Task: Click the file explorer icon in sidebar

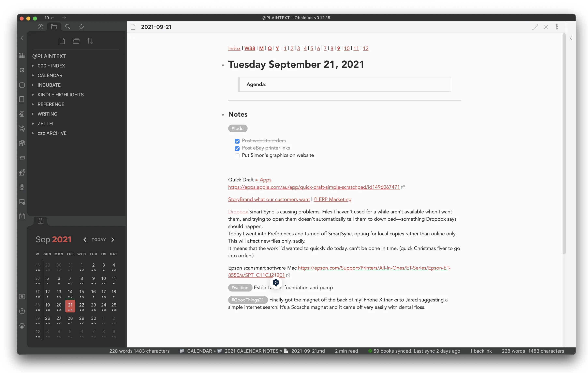Action: tap(54, 27)
